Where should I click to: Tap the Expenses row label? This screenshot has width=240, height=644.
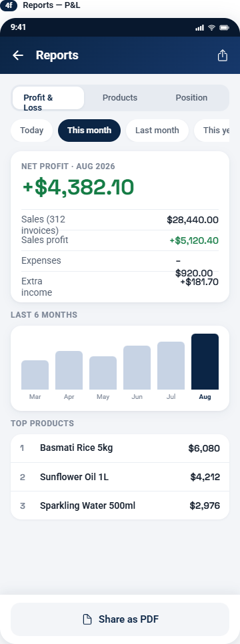pos(41,261)
